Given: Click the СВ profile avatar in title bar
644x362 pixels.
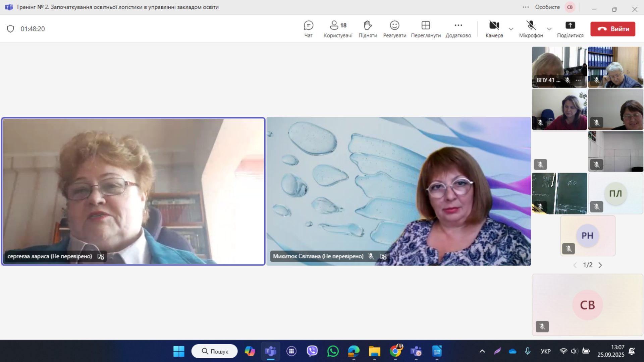Looking at the screenshot, I should pyautogui.click(x=570, y=7).
